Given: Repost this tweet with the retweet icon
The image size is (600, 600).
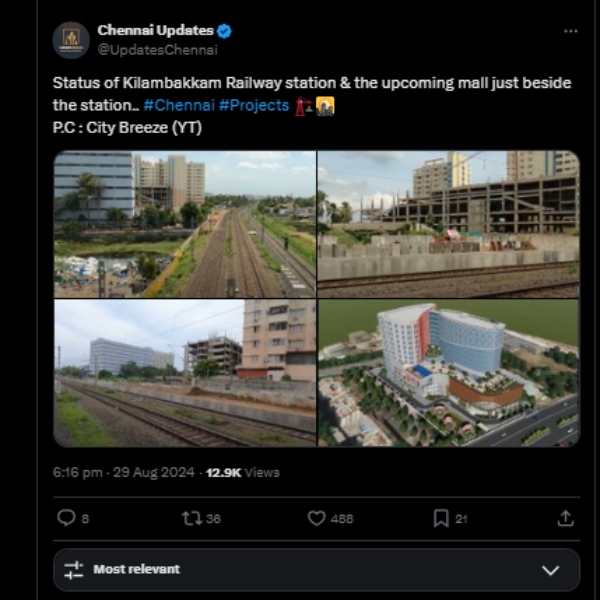Looking at the screenshot, I should tap(191, 518).
